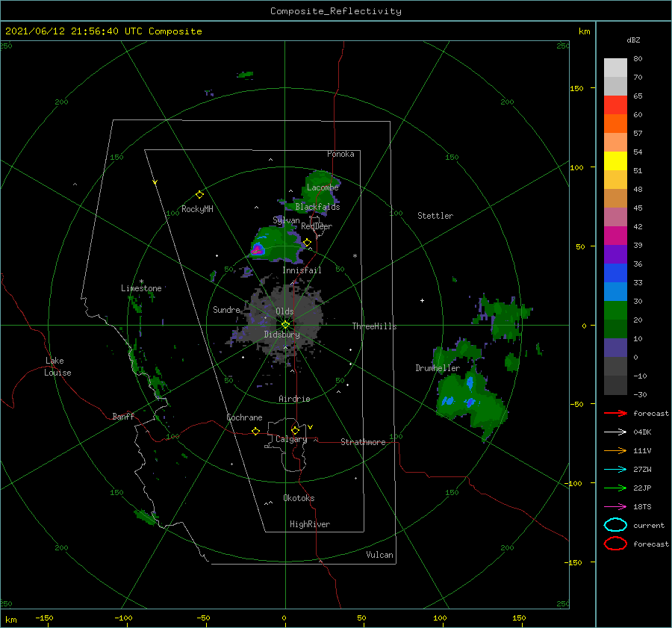The width and height of the screenshot is (672, 628).
Task: Click the cyan current ellipse legend icon
Action: [615, 525]
